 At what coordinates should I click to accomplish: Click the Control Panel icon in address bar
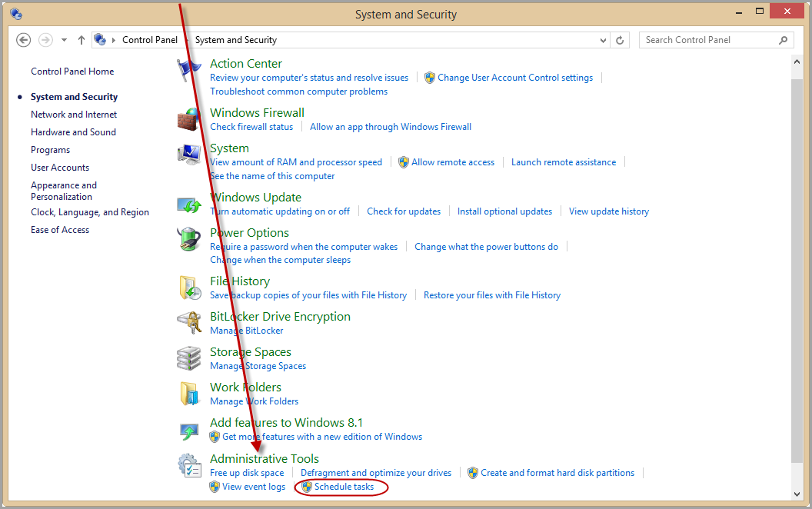pos(101,39)
